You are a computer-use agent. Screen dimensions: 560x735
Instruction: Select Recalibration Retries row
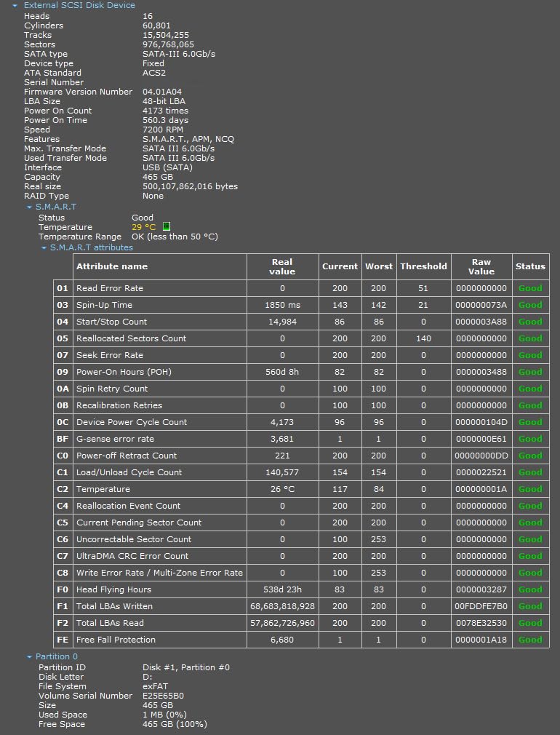301,405
